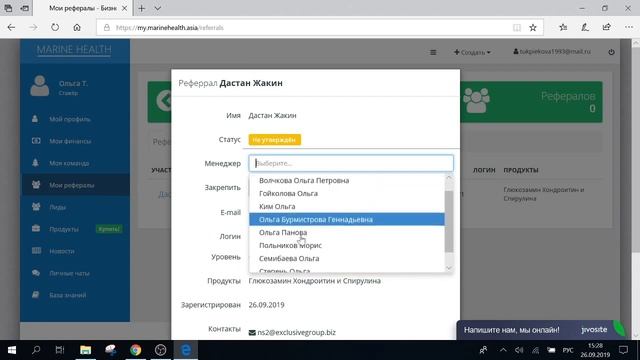Viewport: 640px width, 360px height.
Task: Open Task View on taskbar
Action: coord(60,350)
